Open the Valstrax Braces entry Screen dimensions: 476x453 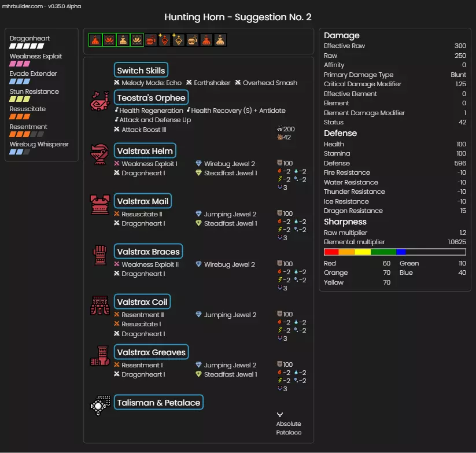click(149, 252)
